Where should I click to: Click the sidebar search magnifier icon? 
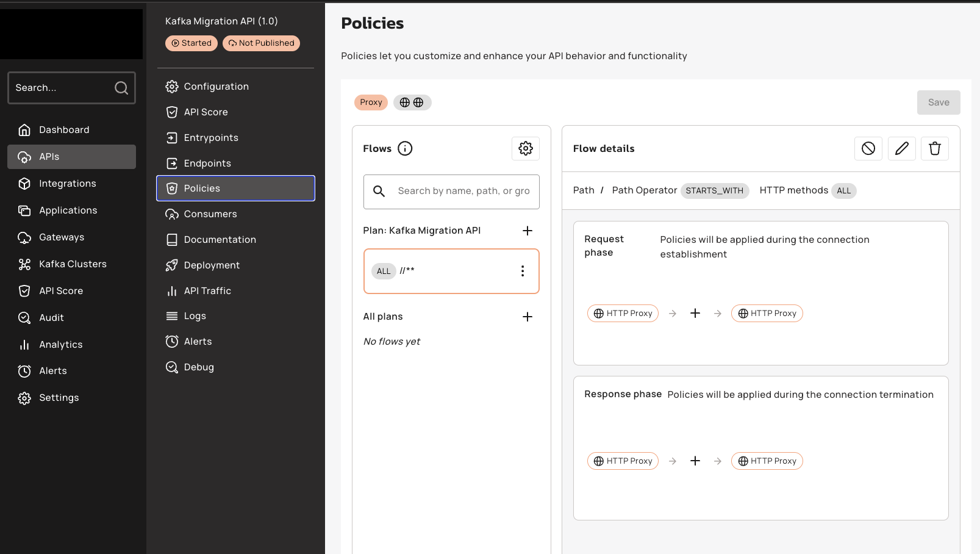[x=121, y=88]
